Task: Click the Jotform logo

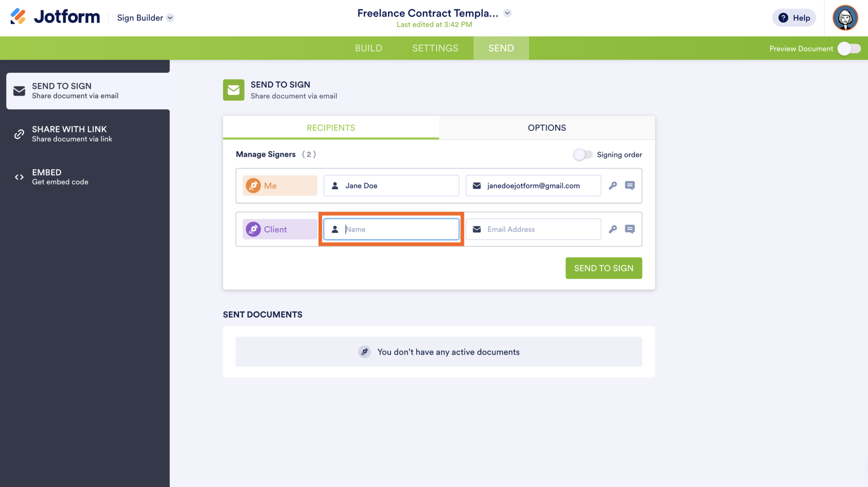Action: (x=54, y=17)
